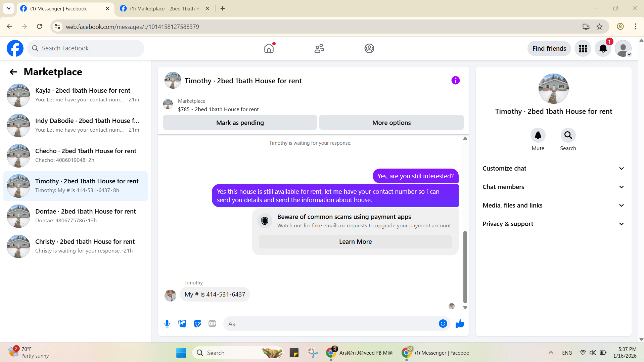This screenshot has height=362, width=644.
Task: Send a thumbs-up like
Action: click(x=460, y=324)
